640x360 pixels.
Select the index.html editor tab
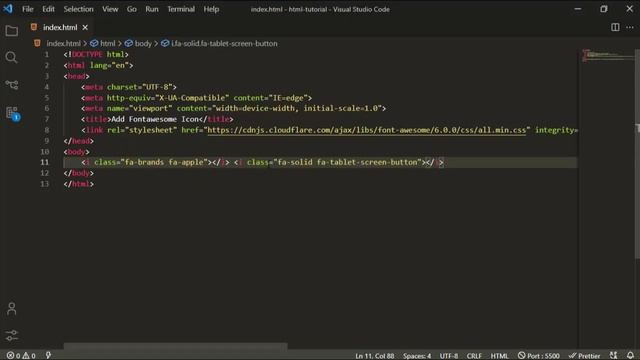(x=59, y=27)
